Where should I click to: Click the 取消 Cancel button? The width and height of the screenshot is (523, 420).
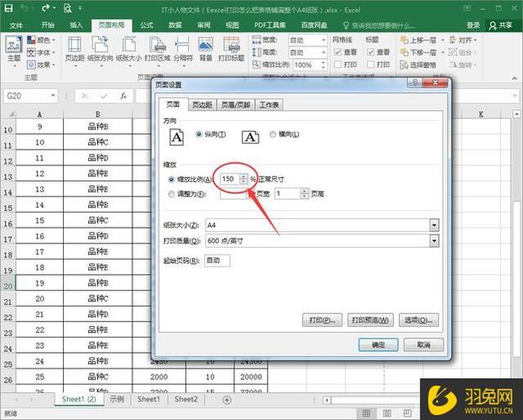pos(424,344)
